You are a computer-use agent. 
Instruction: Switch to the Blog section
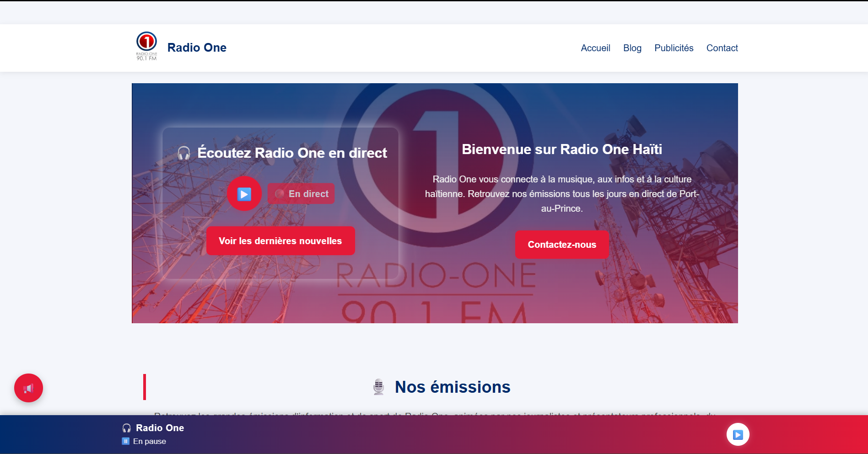pos(632,48)
